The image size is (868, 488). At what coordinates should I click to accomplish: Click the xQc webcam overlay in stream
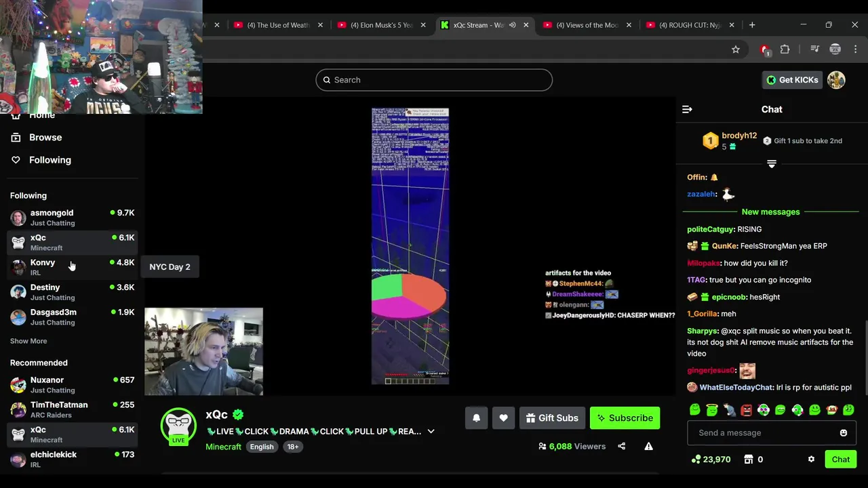tap(203, 351)
